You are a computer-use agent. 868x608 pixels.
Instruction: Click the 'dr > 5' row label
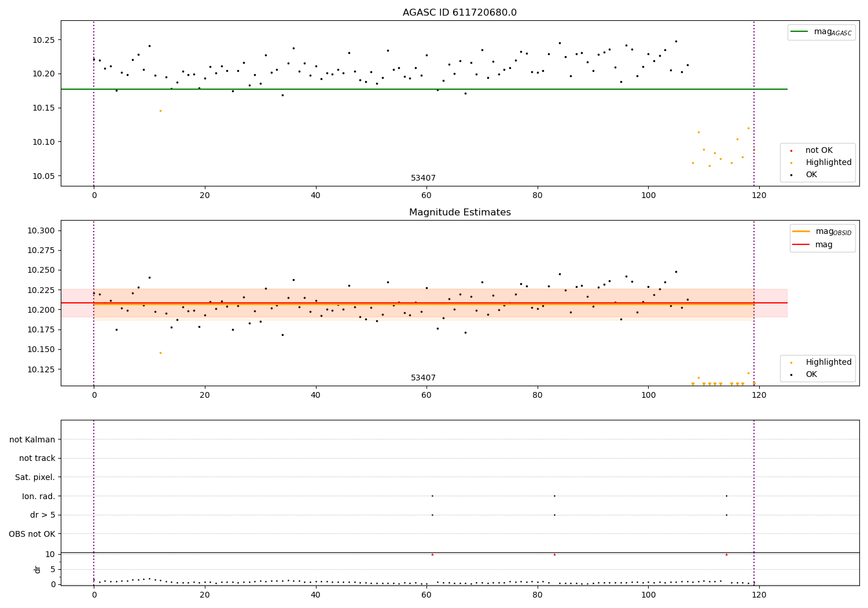[43, 515]
